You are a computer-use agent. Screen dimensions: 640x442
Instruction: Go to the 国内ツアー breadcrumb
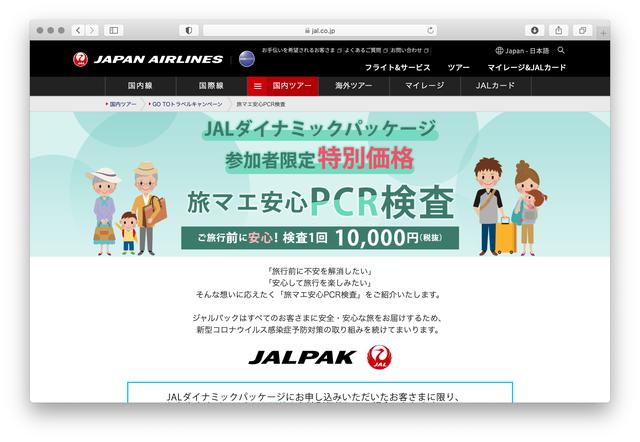122,104
